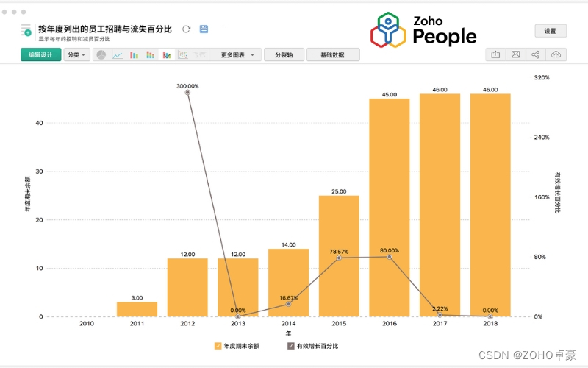Click the 2.22% line data point
The height and width of the screenshot is (368, 588).
pos(440,315)
